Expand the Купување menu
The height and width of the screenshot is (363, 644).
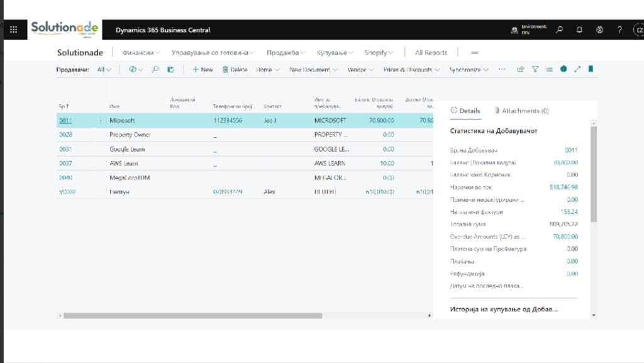(x=335, y=53)
